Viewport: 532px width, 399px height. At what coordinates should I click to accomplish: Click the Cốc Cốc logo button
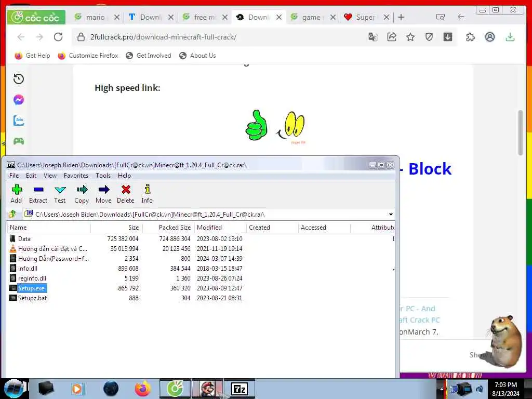pos(36,17)
